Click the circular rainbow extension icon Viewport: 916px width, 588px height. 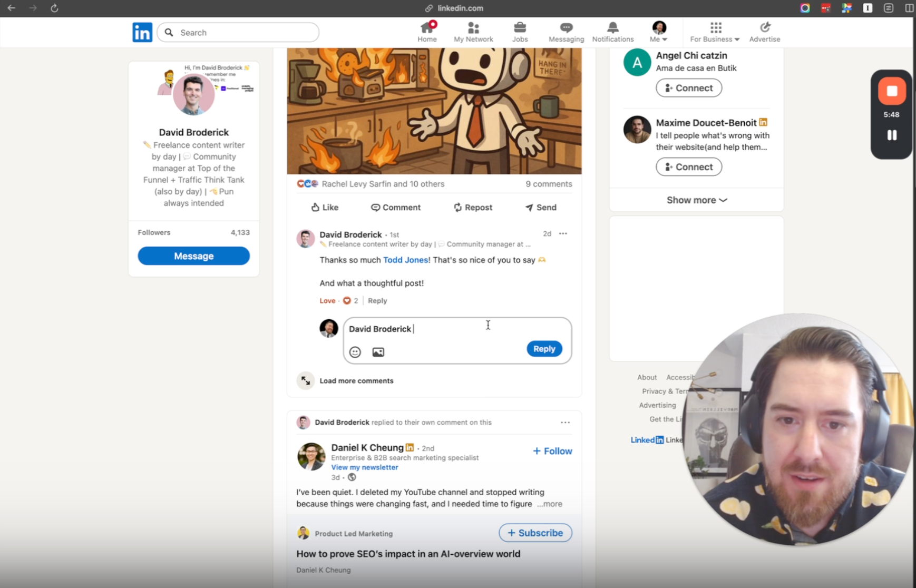(x=805, y=8)
